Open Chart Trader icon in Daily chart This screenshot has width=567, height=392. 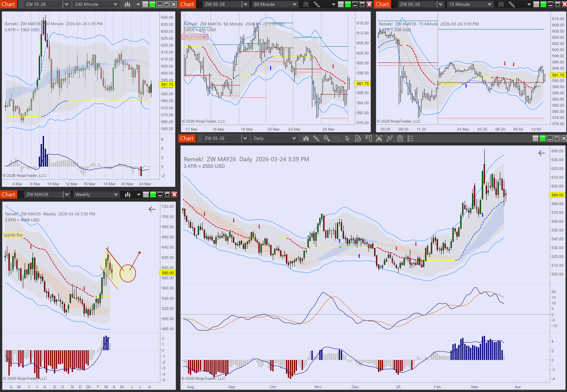[x=369, y=139]
